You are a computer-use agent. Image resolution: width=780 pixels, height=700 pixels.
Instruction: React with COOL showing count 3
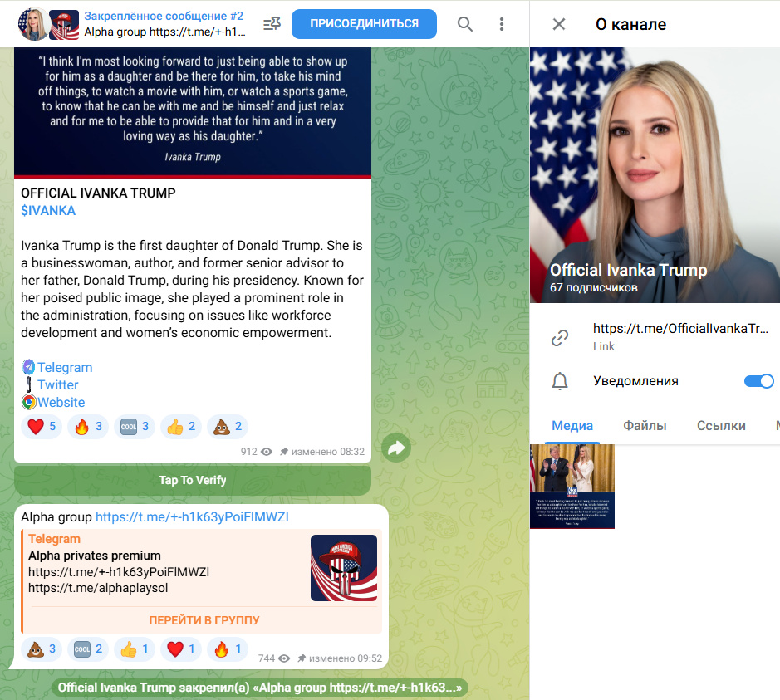coord(135,427)
